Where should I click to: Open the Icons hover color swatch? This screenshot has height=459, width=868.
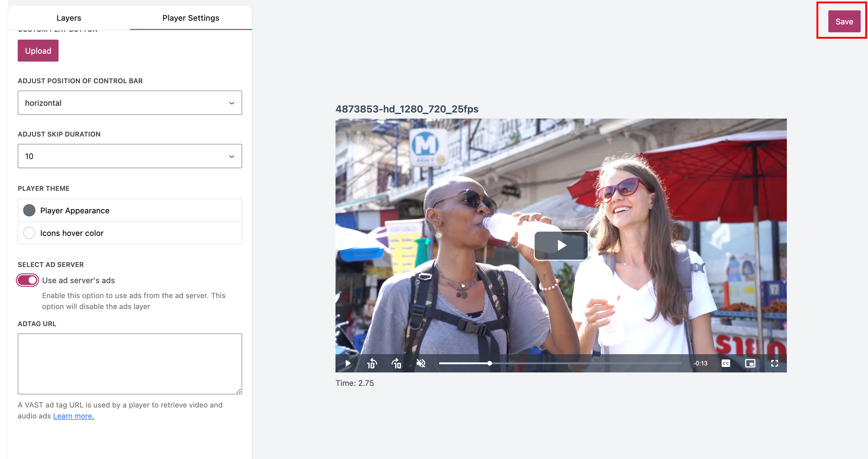click(x=29, y=233)
